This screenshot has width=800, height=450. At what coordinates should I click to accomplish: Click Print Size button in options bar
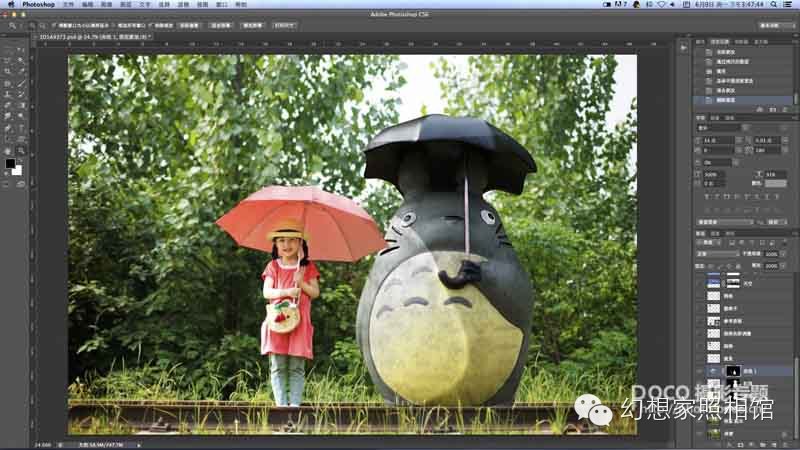tap(284, 26)
